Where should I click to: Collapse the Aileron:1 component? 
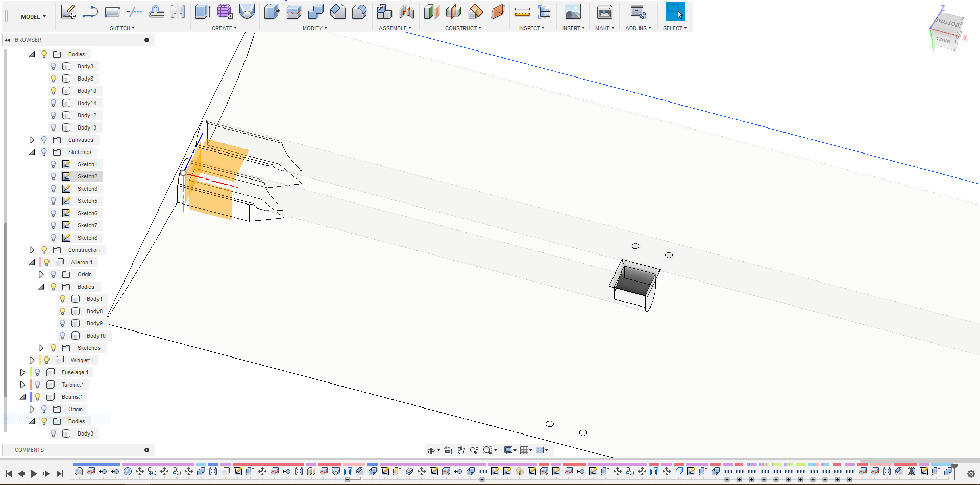point(32,262)
